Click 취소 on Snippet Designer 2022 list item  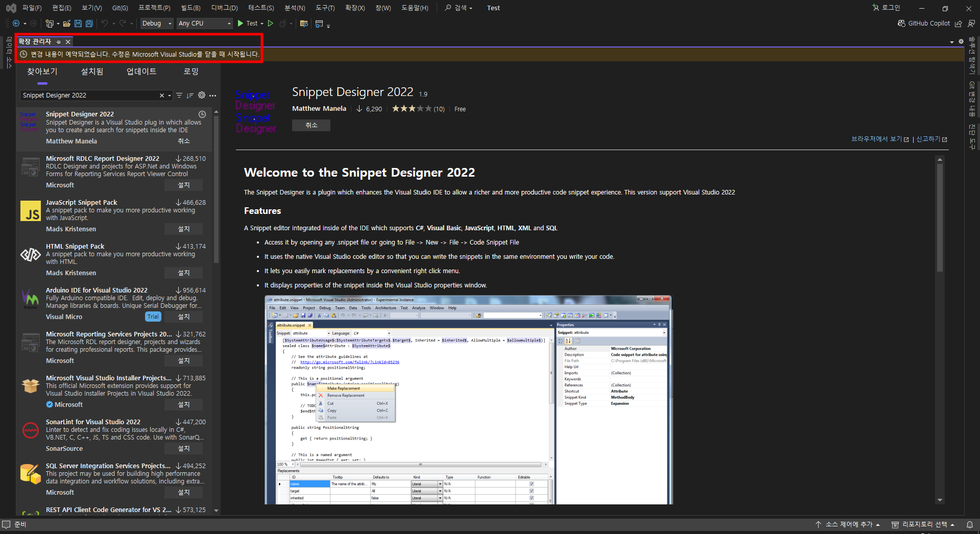click(x=184, y=141)
